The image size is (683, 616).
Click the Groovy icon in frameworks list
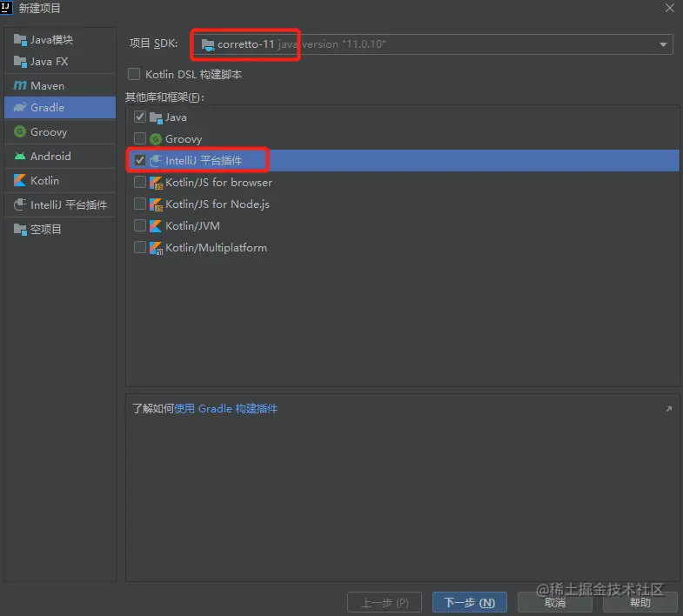point(156,139)
